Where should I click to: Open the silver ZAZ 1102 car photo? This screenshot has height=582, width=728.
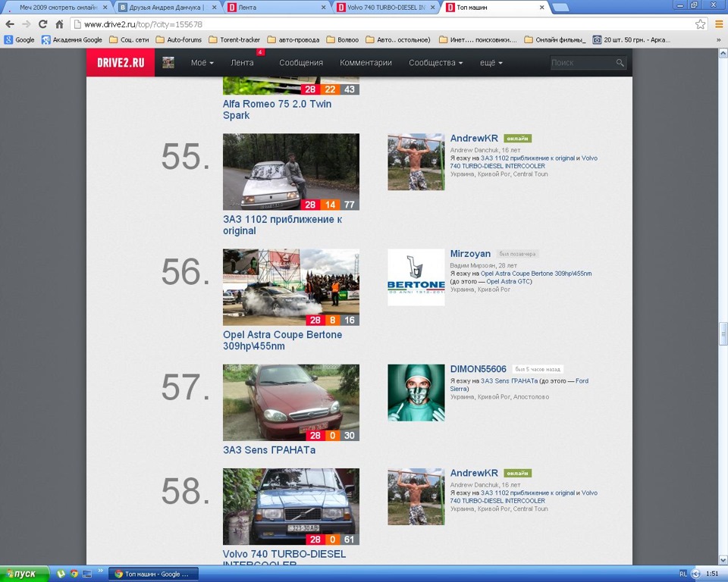(291, 172)
